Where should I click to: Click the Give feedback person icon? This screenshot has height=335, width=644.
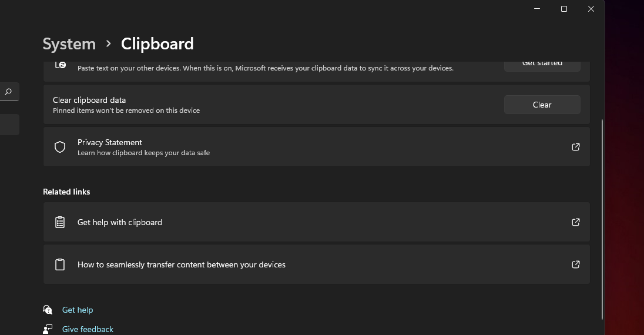48,329
